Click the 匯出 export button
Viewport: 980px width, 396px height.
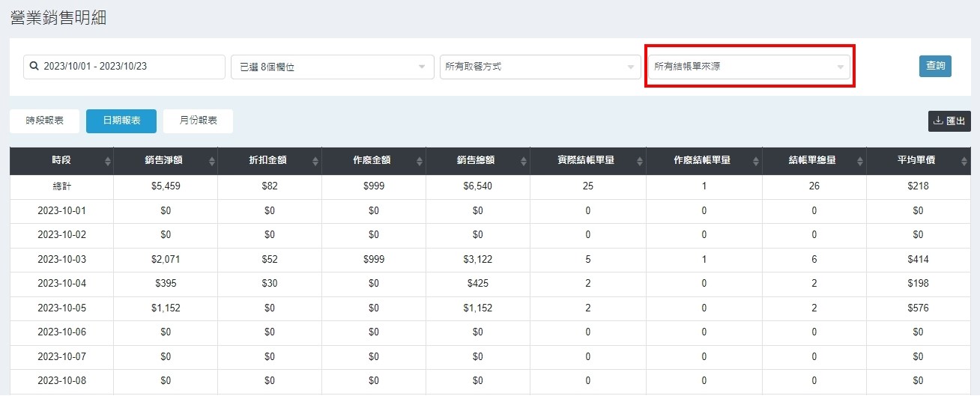pyautogui.click(x=949, y=121)
